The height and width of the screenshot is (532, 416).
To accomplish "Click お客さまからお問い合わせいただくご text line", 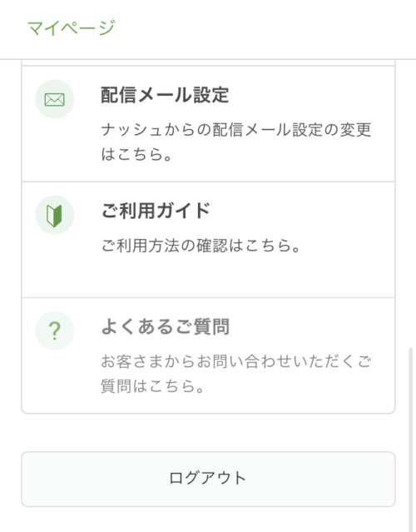I will [x=236, y=361].
